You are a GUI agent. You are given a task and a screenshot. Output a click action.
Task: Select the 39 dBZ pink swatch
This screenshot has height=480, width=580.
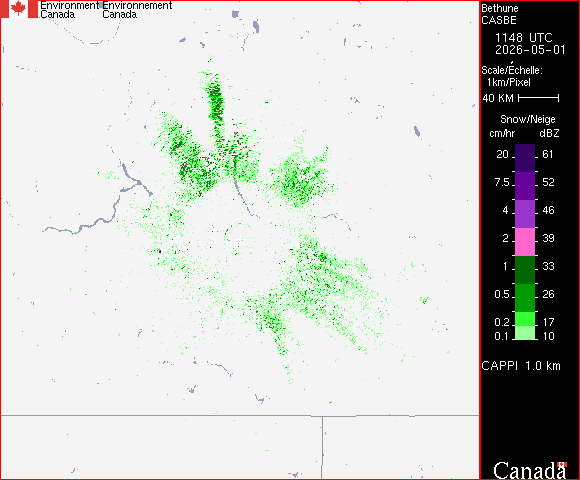coord(525,242)
